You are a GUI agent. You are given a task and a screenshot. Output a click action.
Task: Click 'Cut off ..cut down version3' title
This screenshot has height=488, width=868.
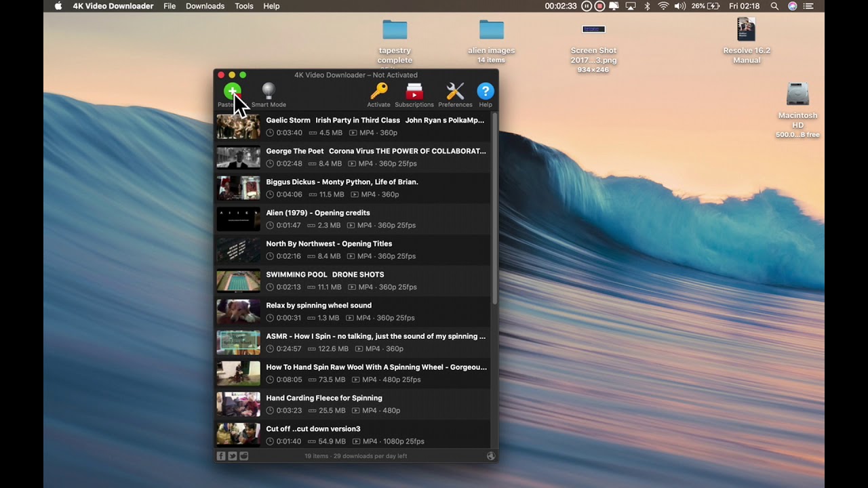[313, 429]
